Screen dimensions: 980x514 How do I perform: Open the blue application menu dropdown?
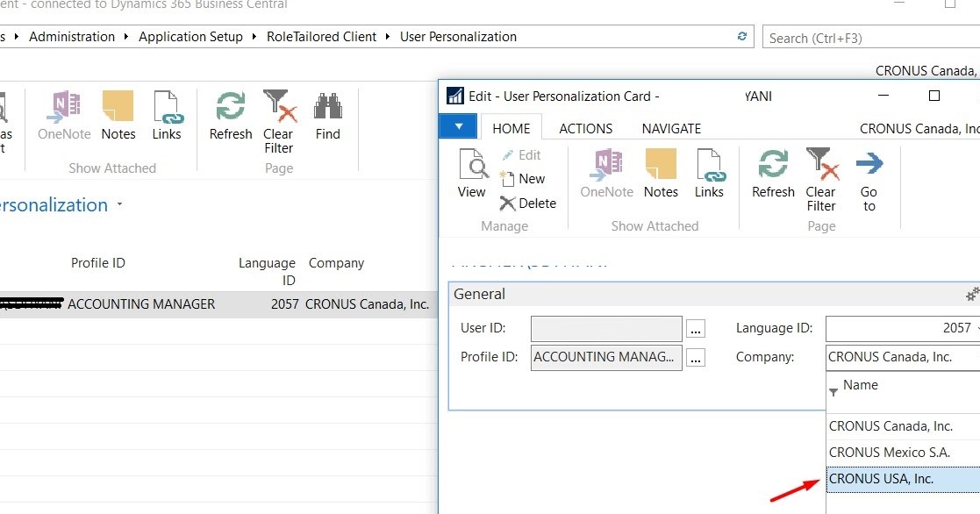point(457,125)
